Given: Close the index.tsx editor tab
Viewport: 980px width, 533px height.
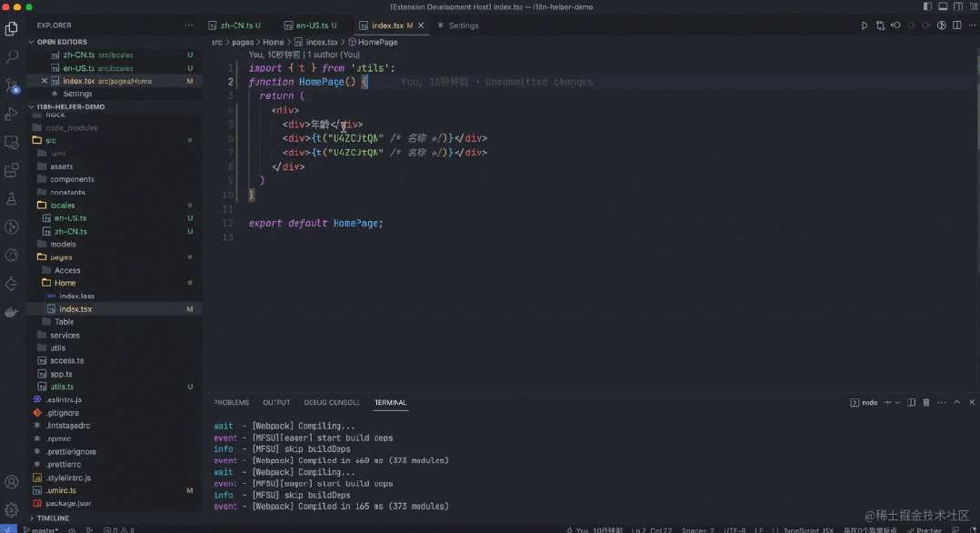Looking at the screenshot, I should click(421, 25).
